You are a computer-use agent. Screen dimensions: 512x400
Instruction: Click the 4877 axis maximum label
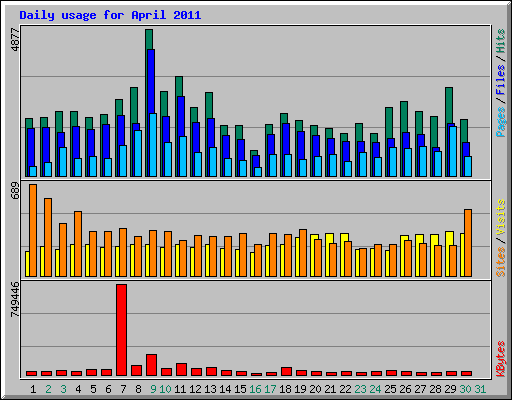15,40
